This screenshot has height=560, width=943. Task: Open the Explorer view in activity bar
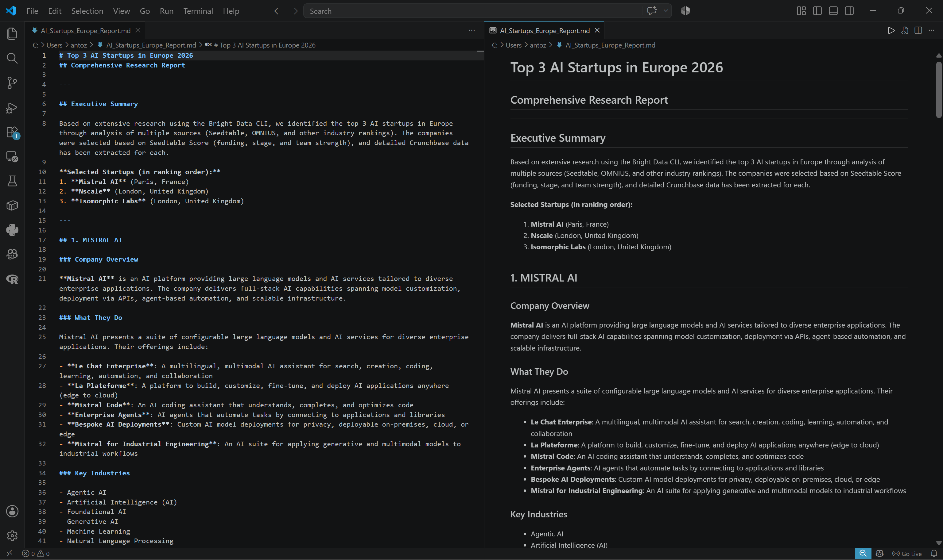pyautogui.click(x=12, y=34)
